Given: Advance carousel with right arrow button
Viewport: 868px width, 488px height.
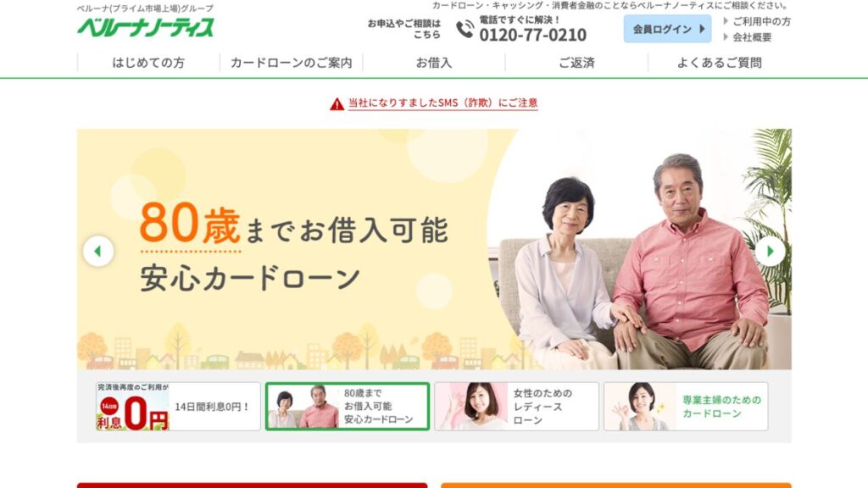Looking at the screenshot, I should 770,251.
